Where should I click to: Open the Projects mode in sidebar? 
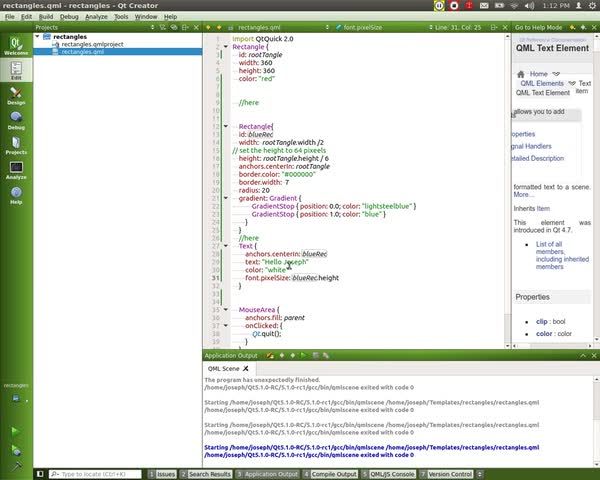coord(16,145)
